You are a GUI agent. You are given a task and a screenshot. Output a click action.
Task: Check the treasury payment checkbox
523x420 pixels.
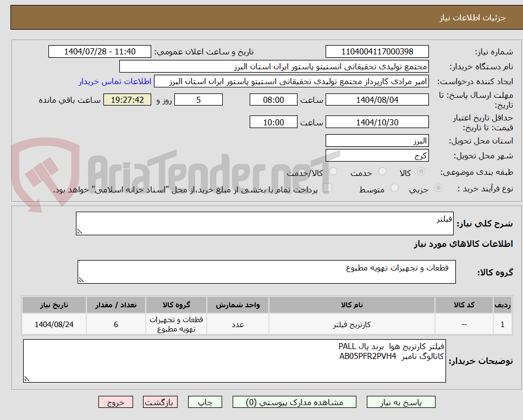pyautogui.click(x=328, y=188)
